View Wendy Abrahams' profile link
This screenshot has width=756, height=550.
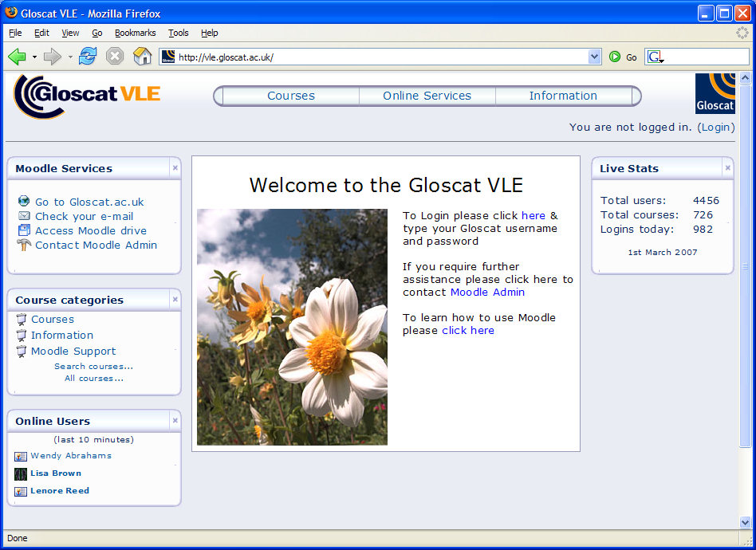(x=71, y=455)
